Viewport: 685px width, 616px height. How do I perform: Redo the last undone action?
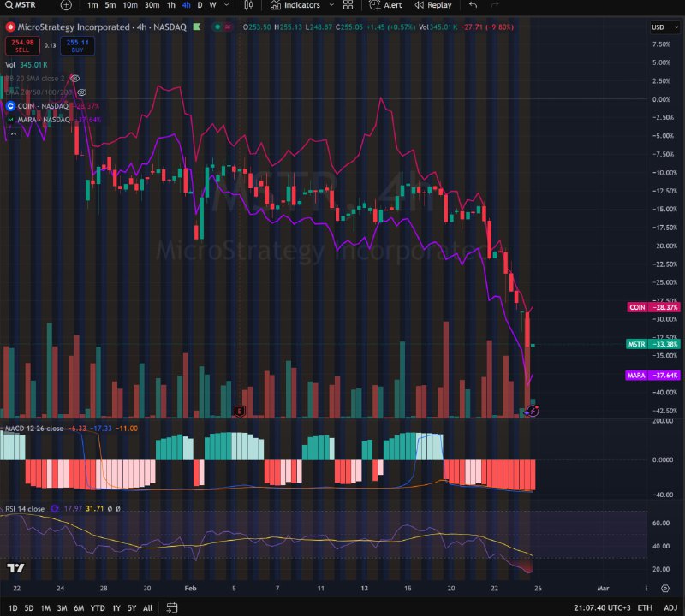pos(495,5)
